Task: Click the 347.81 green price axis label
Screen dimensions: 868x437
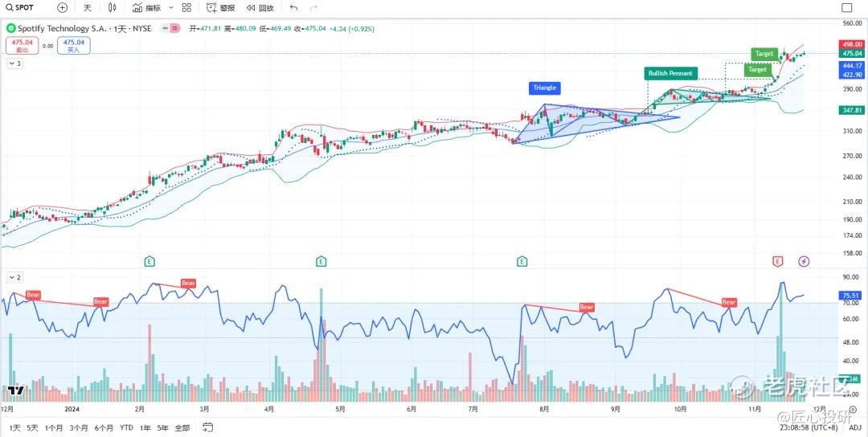Action: (853, 111)
